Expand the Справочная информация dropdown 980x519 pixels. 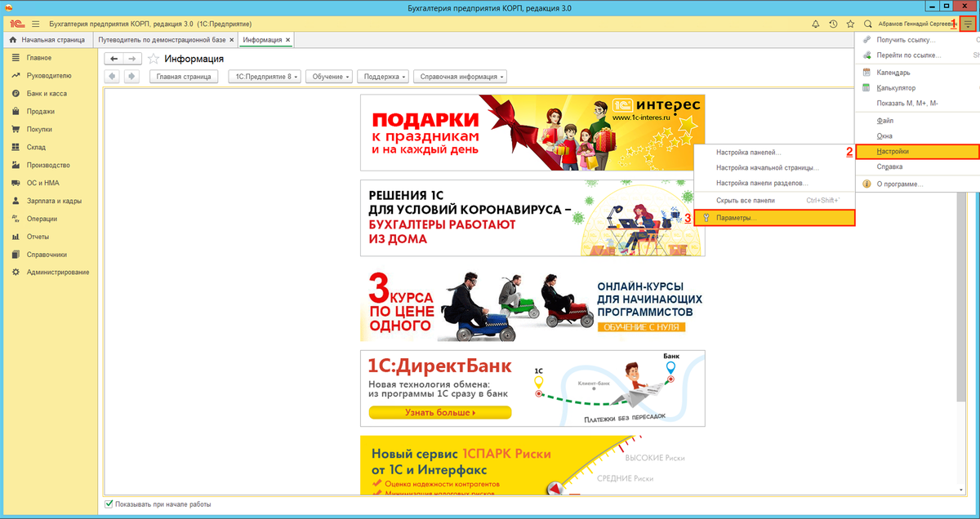pyautogui.click(x=460, y=77)
